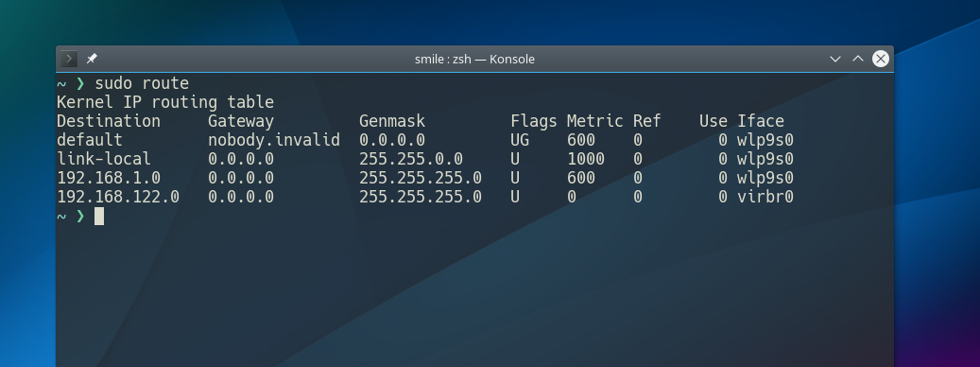Click the terminal cursor at the empty prompt

[99, 217]
